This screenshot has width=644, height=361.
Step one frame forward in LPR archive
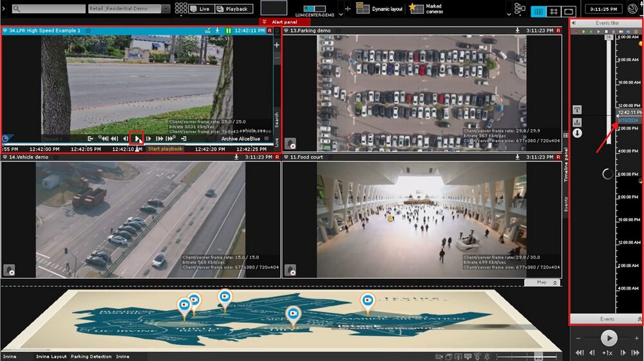click(149, 138)
